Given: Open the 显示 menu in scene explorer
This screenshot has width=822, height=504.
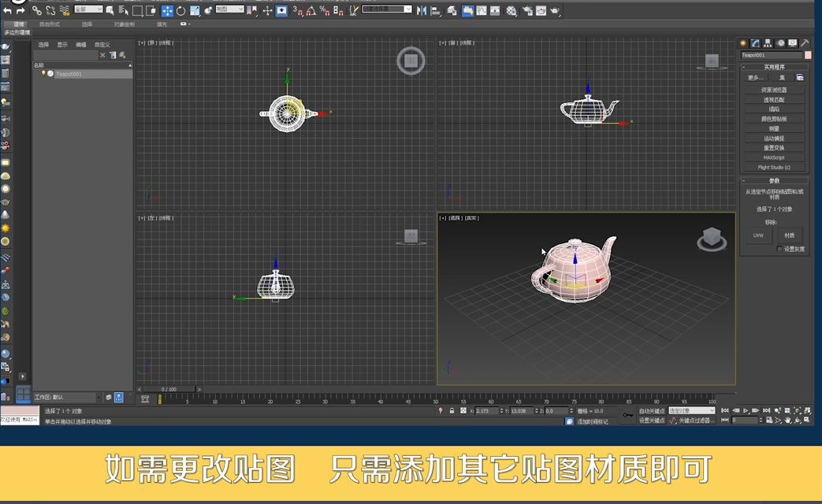Looking at the screenshot, I should pos(62,45).
